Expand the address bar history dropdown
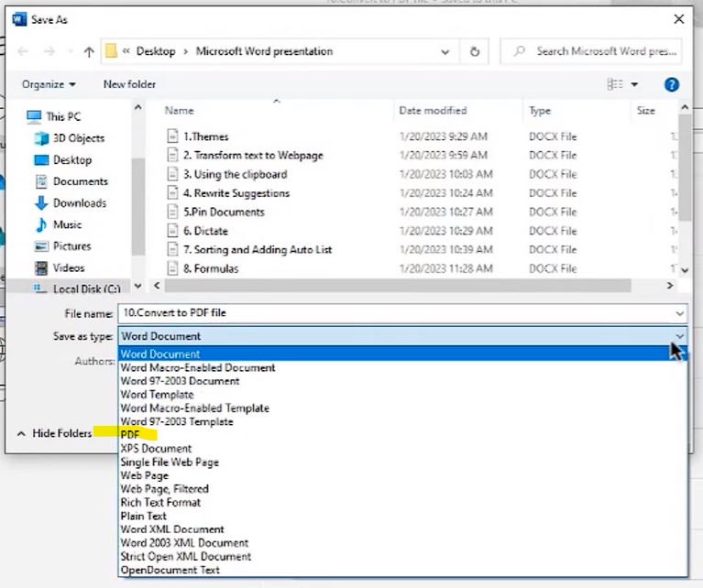 pos(445,52)
